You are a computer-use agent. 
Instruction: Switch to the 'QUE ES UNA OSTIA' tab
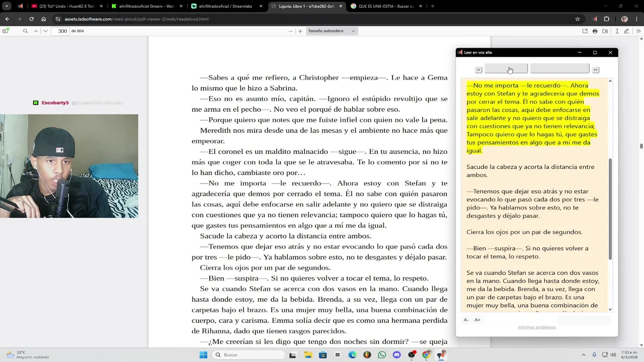(386, 6)
